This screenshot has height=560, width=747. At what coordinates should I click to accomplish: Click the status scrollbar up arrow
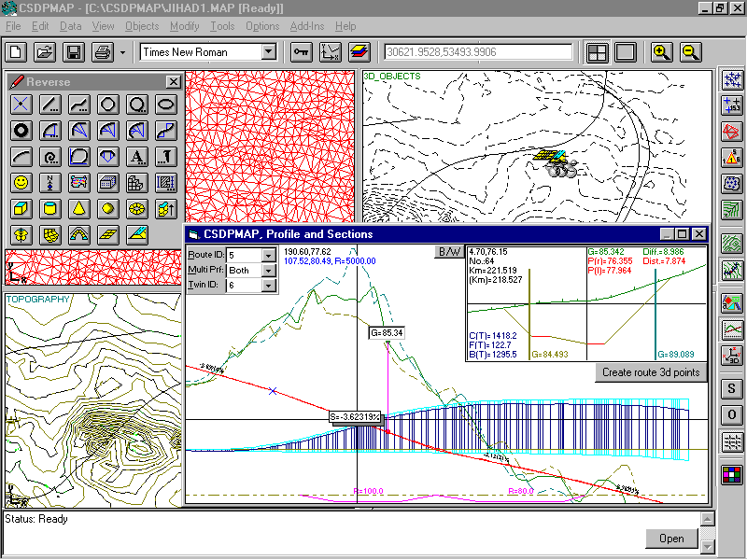click(x=708, y=519)
